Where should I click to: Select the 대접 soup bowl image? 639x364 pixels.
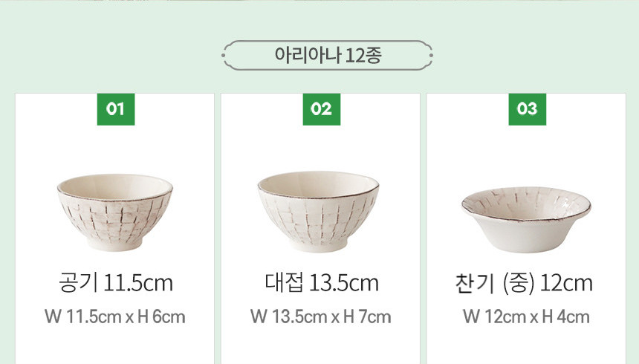320,211
